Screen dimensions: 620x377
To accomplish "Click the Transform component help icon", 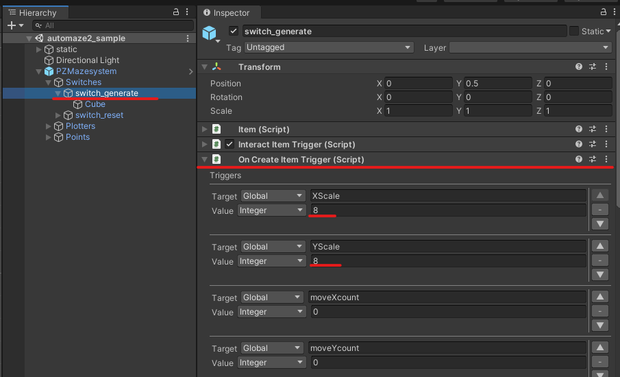I will coord(578,67).
